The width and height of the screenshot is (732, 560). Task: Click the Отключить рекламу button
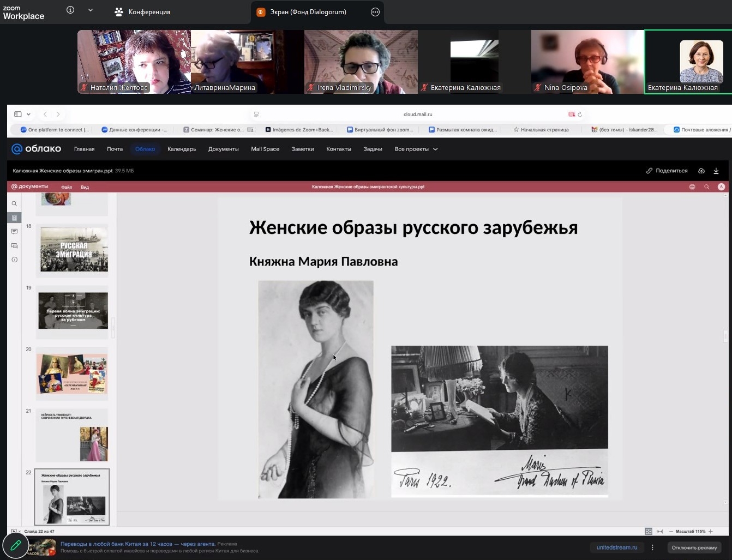[694, 547]
